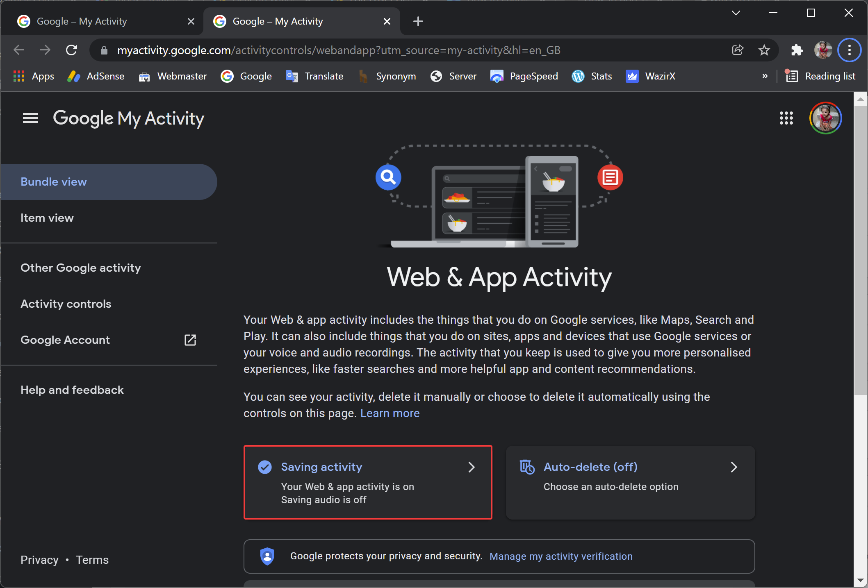
Task: Open the Reading list
Action: [x=820, y=76]
